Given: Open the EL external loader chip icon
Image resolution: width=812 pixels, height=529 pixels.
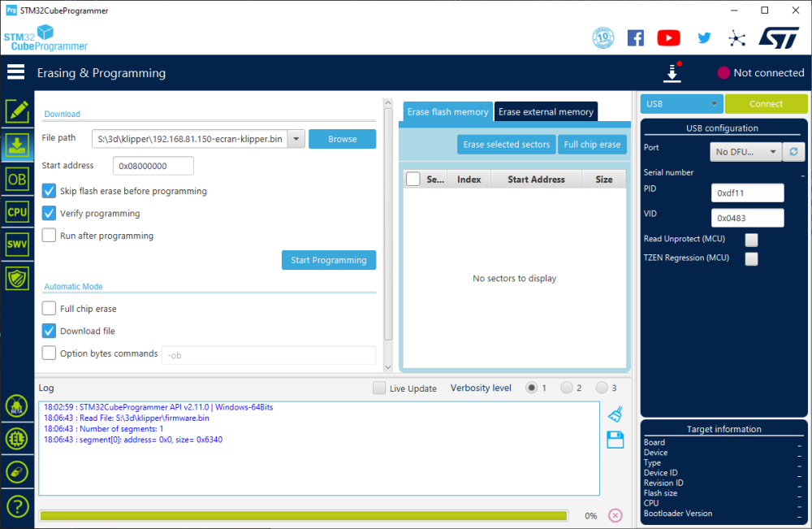Looking at the screenshot, I should coord(16,439).
